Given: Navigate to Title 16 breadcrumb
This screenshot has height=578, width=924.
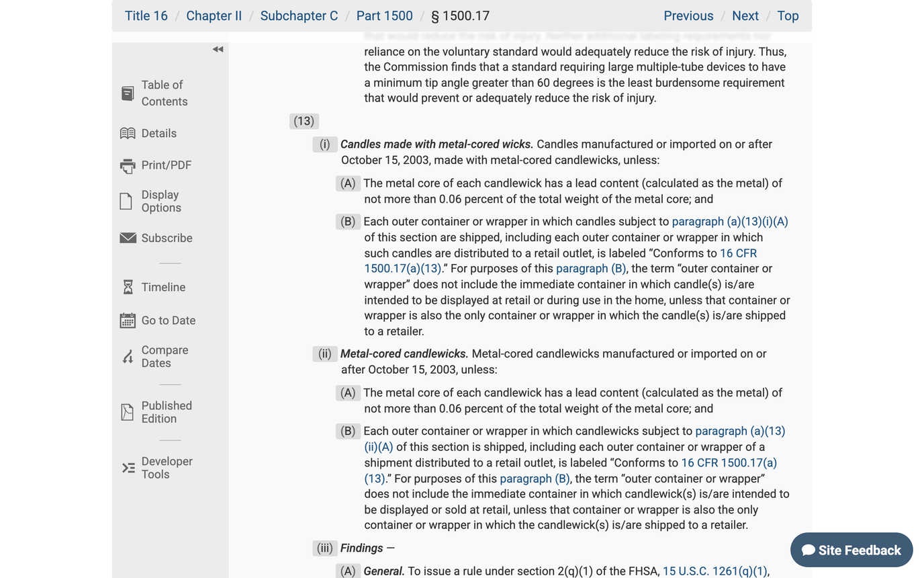Looking at the screenshot, I should point(146,16).
